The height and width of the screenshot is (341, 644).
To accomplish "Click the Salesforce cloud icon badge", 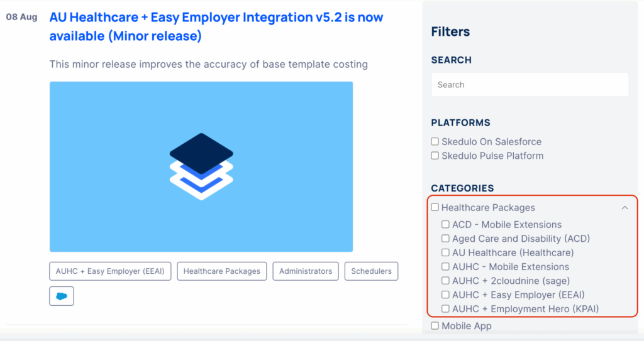I will [62, 296].
